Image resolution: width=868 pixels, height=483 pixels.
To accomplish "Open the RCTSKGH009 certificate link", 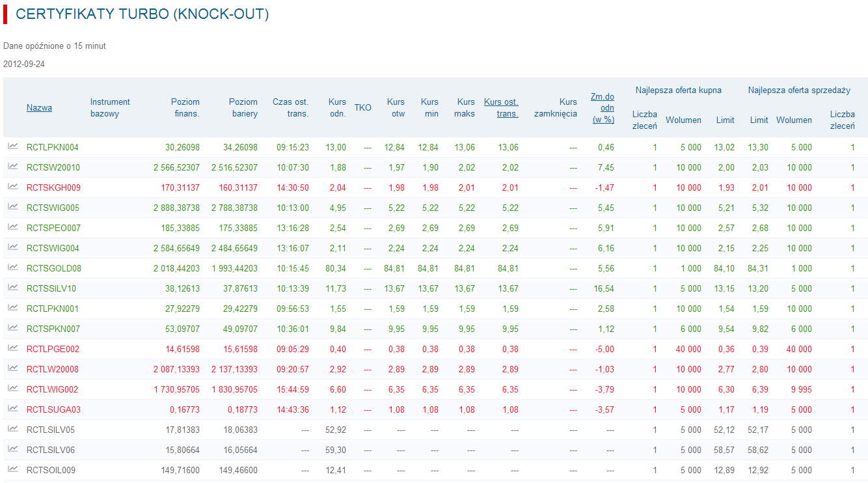I will coord(53,188).
